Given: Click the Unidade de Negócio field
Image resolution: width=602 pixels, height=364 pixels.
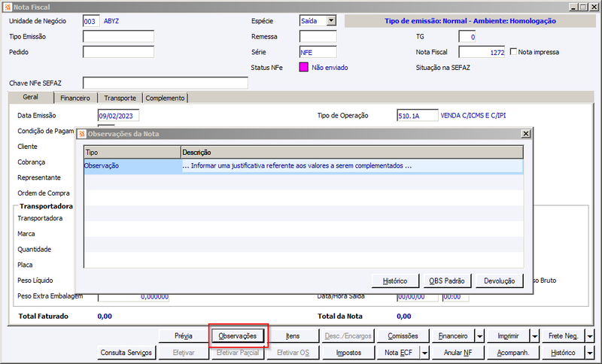Looking at the screenshot, I should 91,21.
